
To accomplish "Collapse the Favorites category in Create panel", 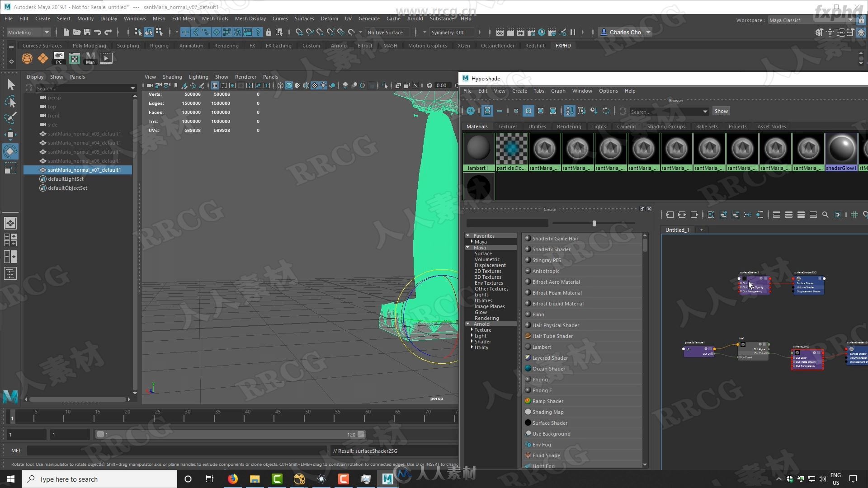I will pyautogui.click(x=468, y=236).
